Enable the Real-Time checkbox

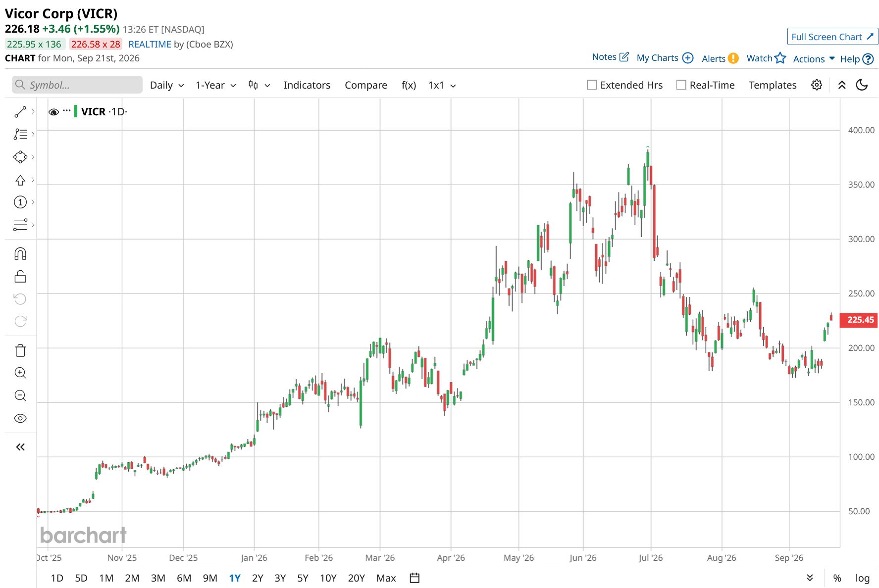(681, 85)
